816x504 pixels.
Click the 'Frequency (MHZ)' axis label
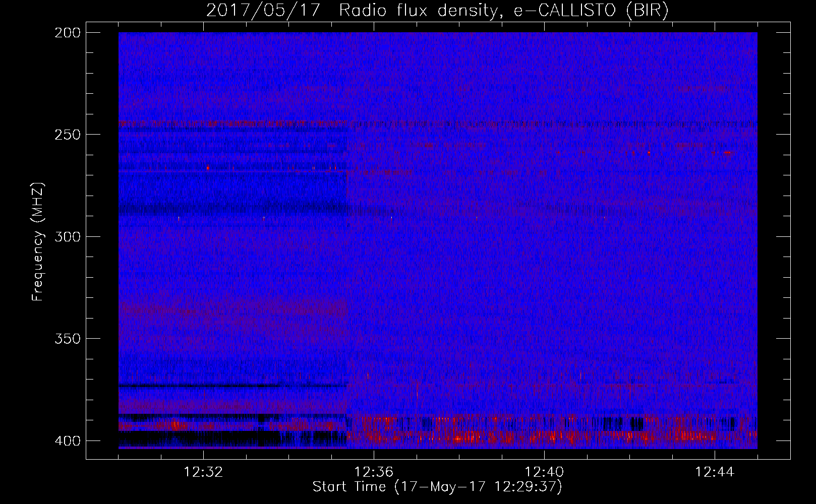click(x=38, y=241)
